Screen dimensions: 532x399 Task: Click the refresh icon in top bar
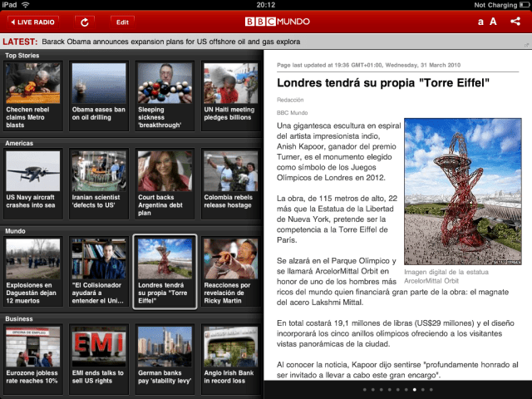point(85,21)
